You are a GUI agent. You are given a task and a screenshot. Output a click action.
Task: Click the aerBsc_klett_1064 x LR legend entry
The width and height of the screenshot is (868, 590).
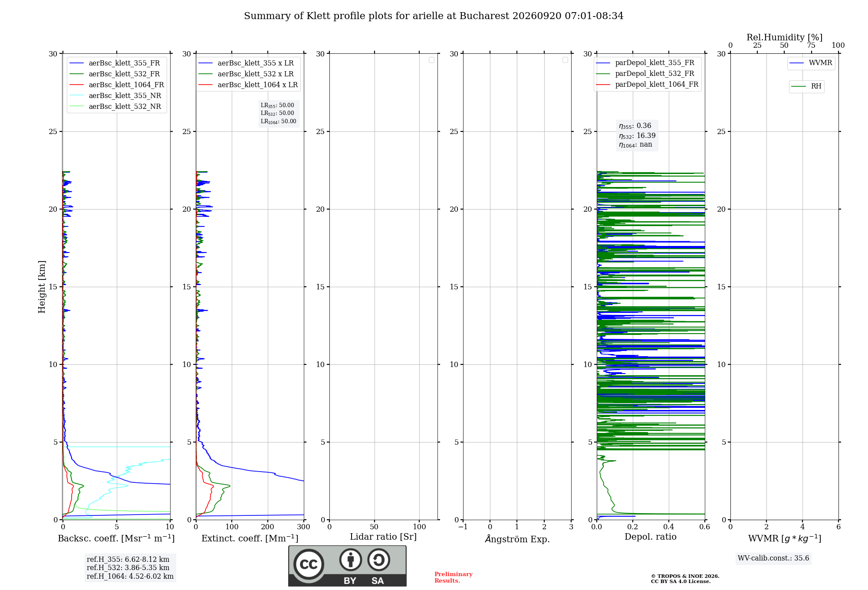coord(248,85)
